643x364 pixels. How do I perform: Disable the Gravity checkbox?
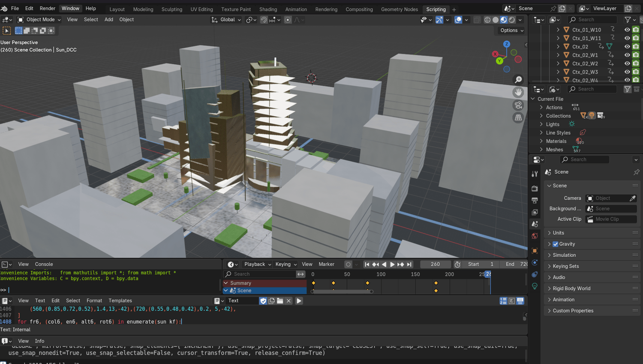pyautogui.click(x=556, y=244)
